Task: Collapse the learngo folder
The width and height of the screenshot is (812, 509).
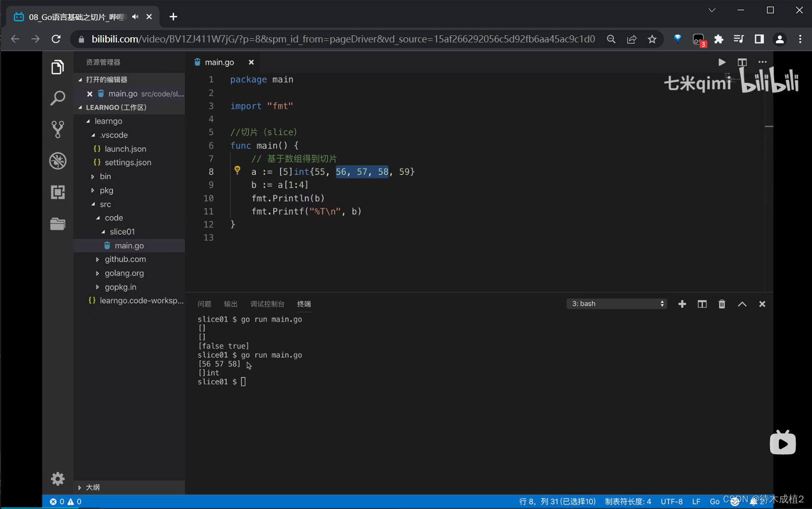Action: coord(88,121)
